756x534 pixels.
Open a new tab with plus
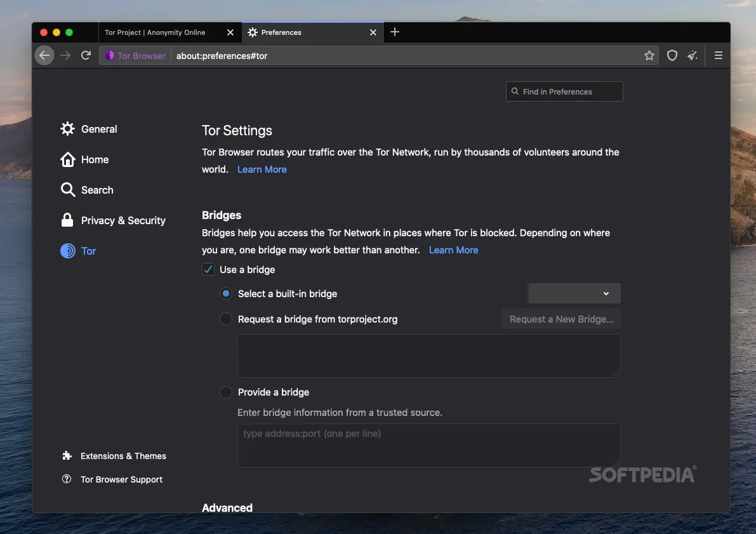394,32
